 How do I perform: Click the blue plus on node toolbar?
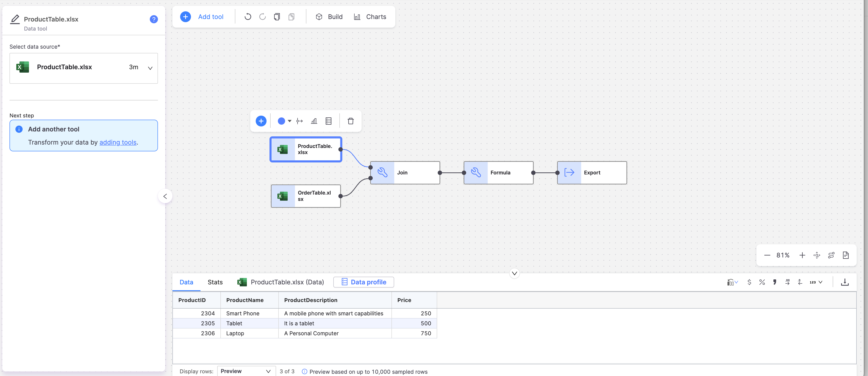coord(261,121)
